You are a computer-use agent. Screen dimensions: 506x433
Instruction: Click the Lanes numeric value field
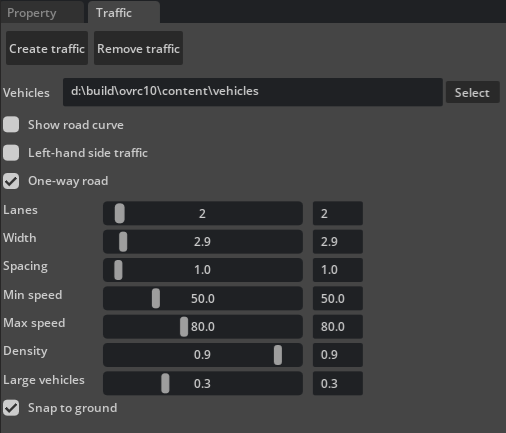(x=338, y=213)
